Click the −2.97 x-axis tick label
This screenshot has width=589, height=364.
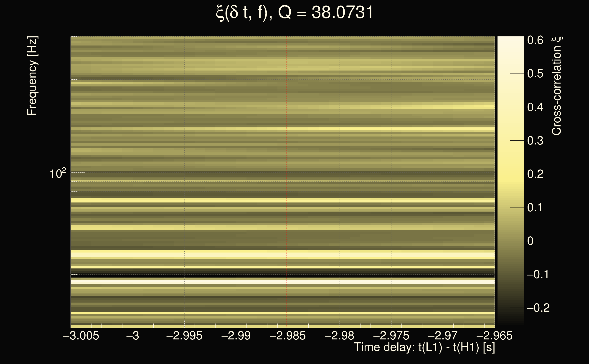[443, 336]
